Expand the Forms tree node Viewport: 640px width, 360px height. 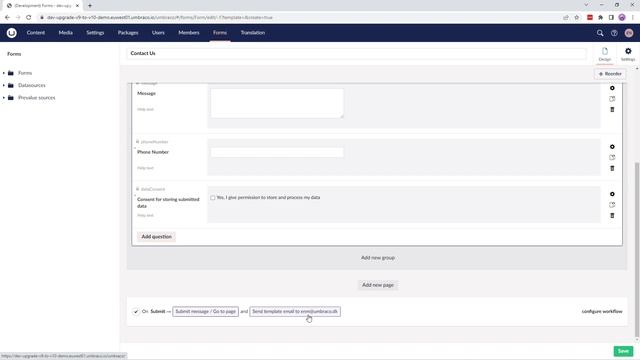tap(4, 73)
